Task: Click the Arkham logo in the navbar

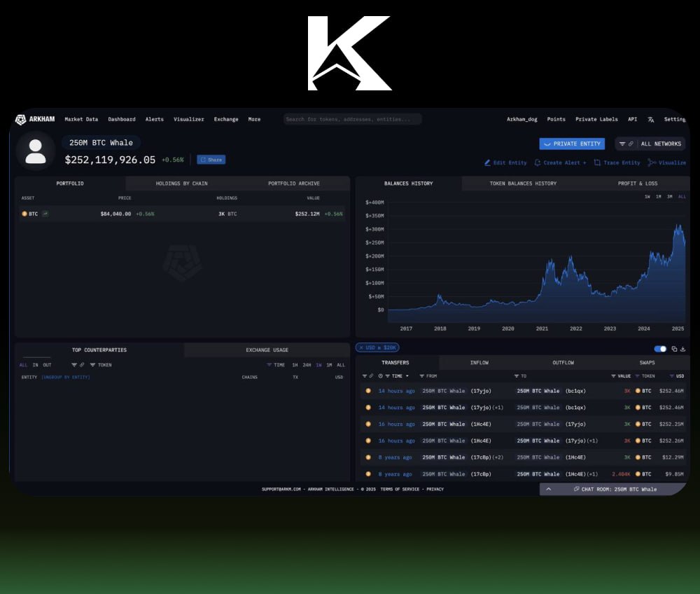Action: (35, 119)
